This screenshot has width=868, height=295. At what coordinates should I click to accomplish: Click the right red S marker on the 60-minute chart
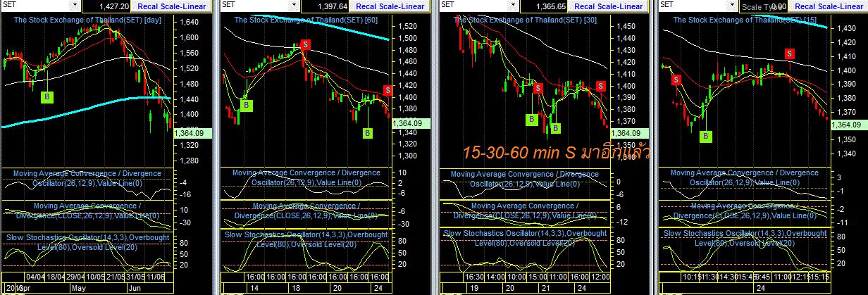click(x=387, y=89)
